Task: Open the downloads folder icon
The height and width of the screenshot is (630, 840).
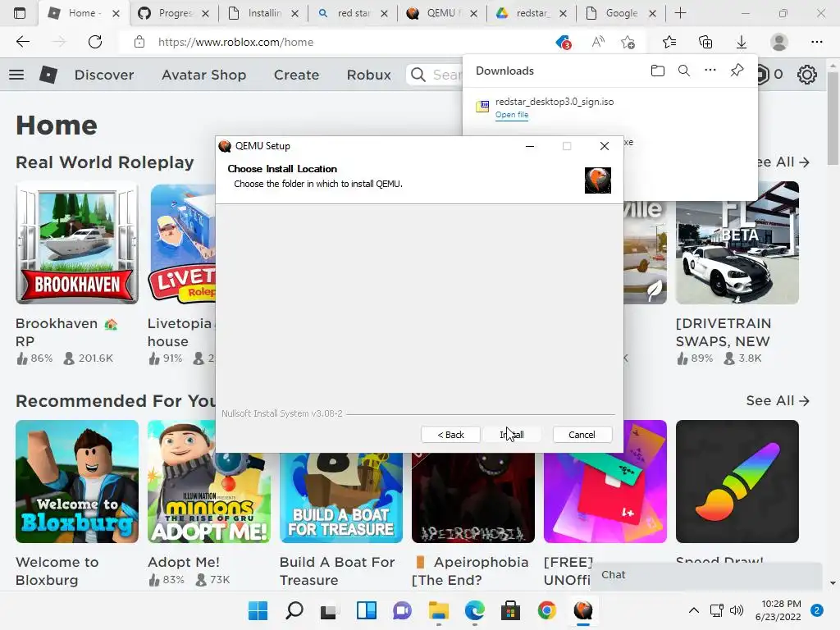Action: pyautogui.click(x=657, y=71)
